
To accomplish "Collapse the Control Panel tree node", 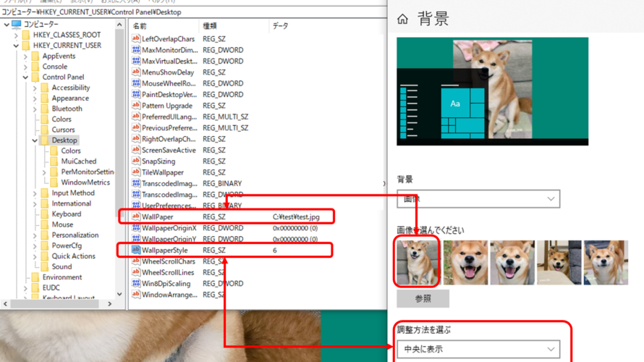I will point(25,77).
